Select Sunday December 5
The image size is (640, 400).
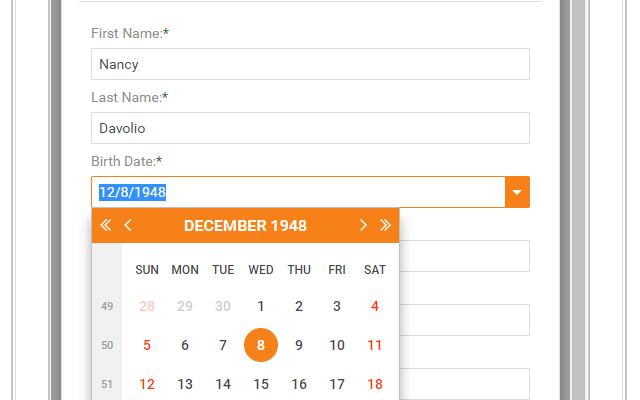click(x=147, y=345)
